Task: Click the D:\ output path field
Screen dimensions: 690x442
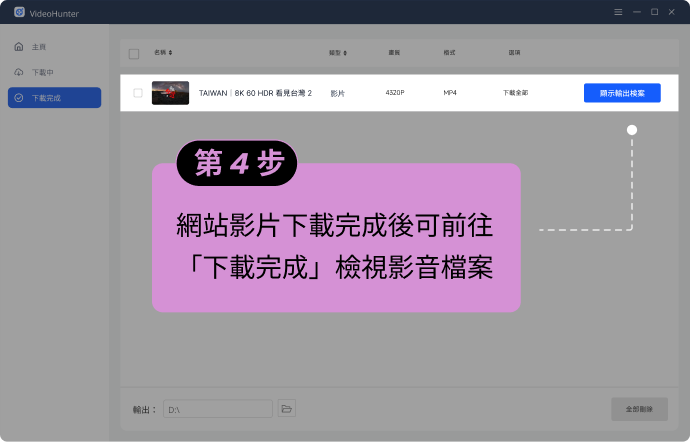Action: tap(218, 409)
